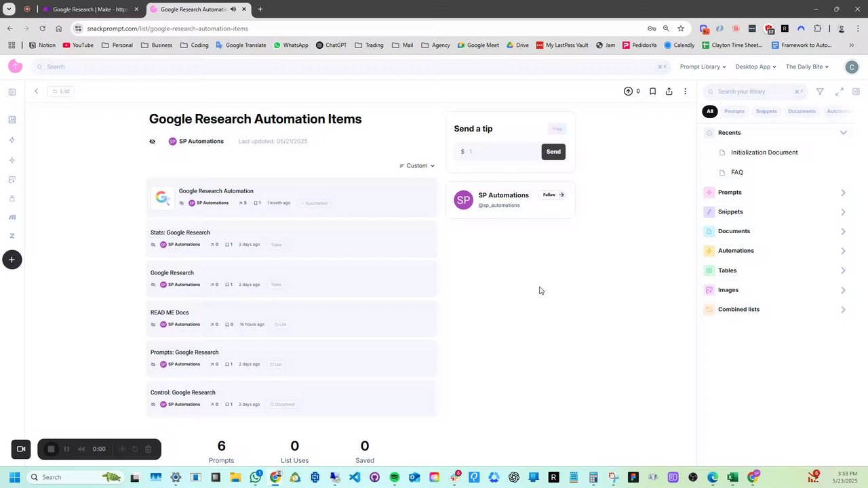Launch Spotify from the taskbar

click(395, 477)
